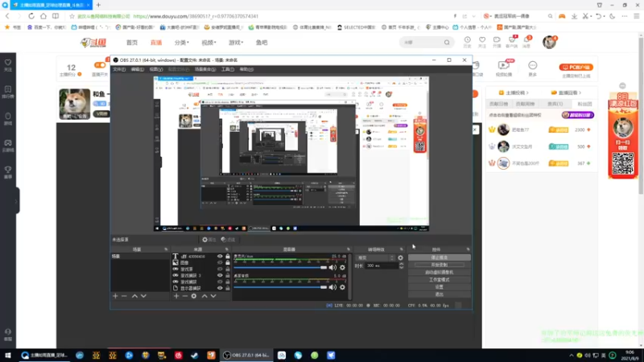Add a new scene with the Scenes plus icon
The image size is (644, 362).
(115, 296)
